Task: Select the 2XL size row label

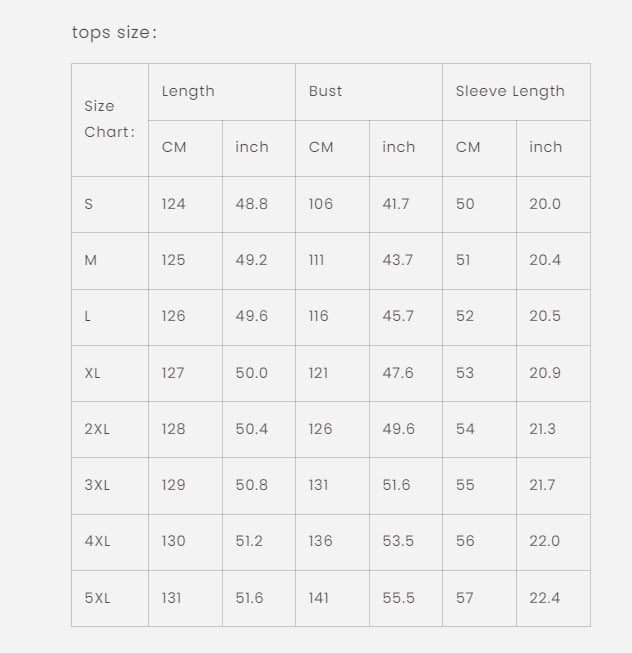Action: pos(97,429)
